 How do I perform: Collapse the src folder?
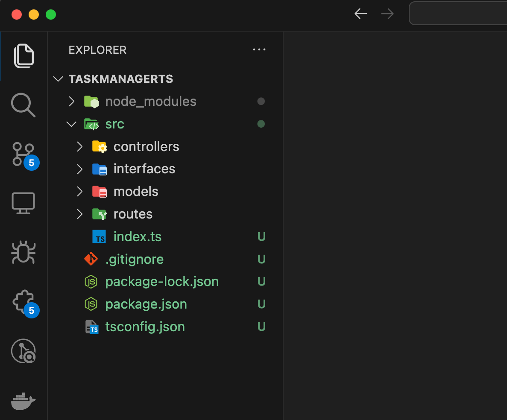(71, 124)
